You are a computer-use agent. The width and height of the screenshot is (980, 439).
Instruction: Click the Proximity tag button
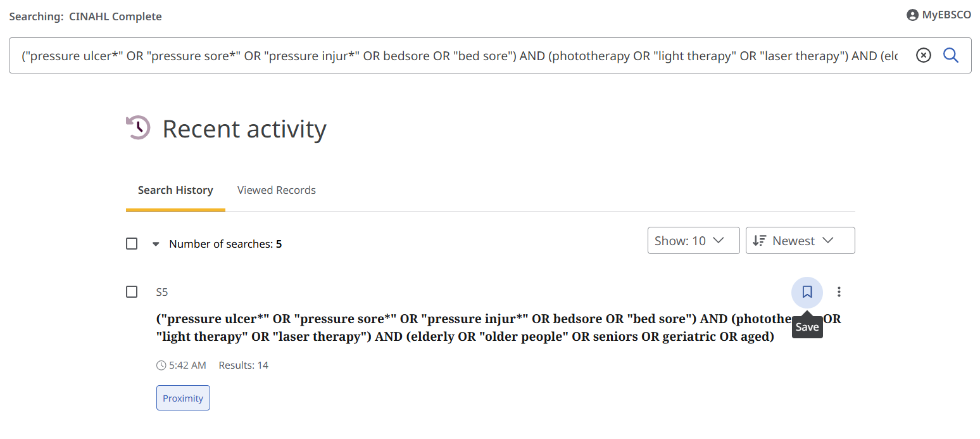[x=183, y=398]
